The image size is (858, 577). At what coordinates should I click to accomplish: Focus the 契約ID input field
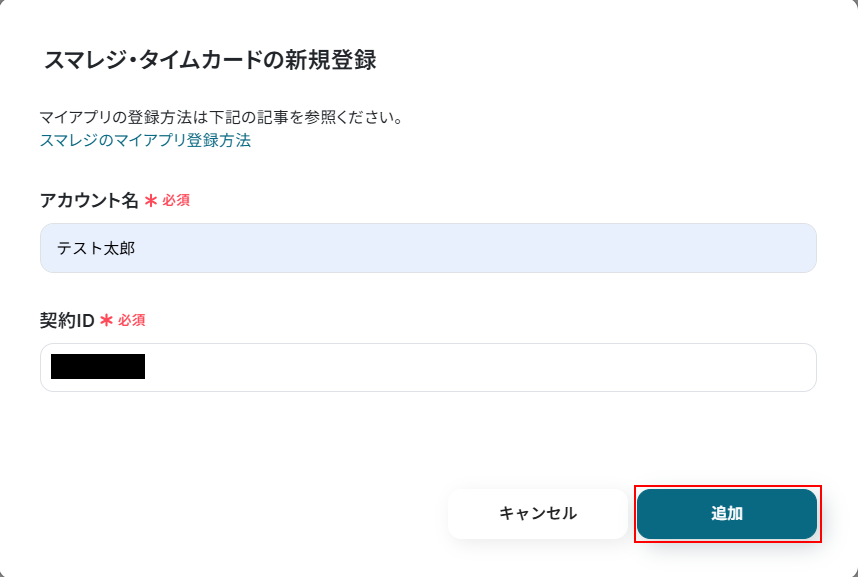[x=428, y=368]
